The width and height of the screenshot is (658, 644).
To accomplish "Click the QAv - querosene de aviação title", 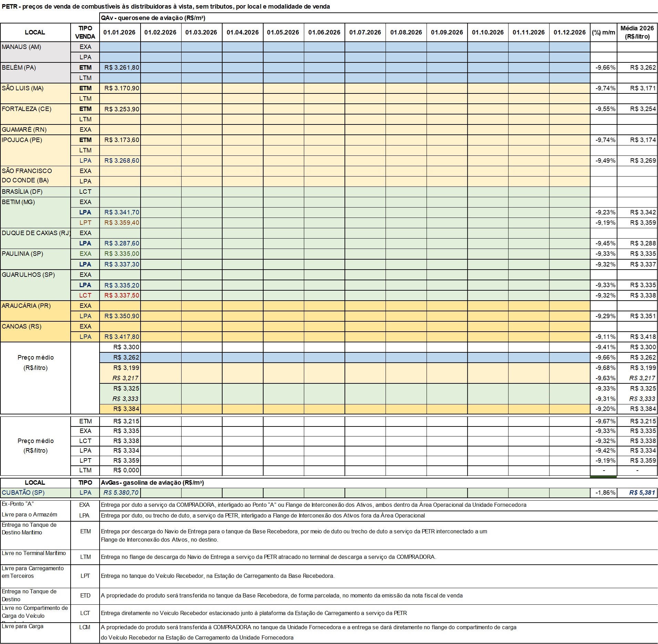I will click(153, 18).
